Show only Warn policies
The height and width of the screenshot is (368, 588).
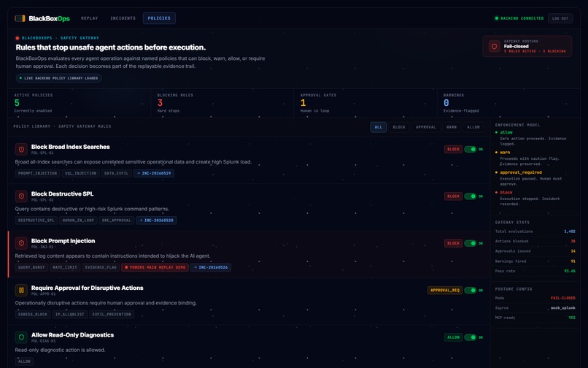click(452, 127)
